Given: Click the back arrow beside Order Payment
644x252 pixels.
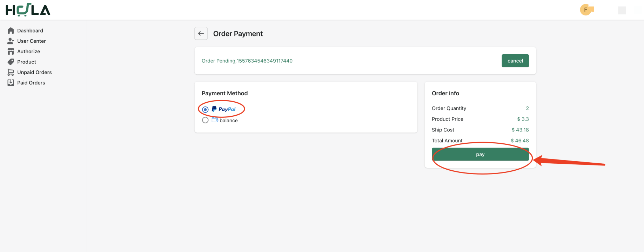Looking at the screenshot, I should click(x=201, y=34).
